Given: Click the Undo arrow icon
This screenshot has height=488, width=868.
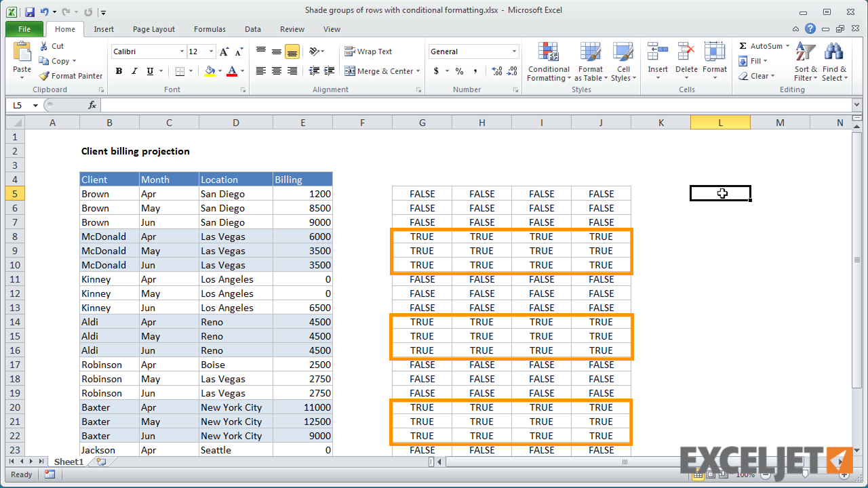Looking at the screenshot, I should (45, 12).
